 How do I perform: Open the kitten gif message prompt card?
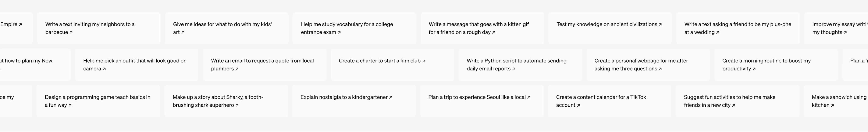point(482,28)
